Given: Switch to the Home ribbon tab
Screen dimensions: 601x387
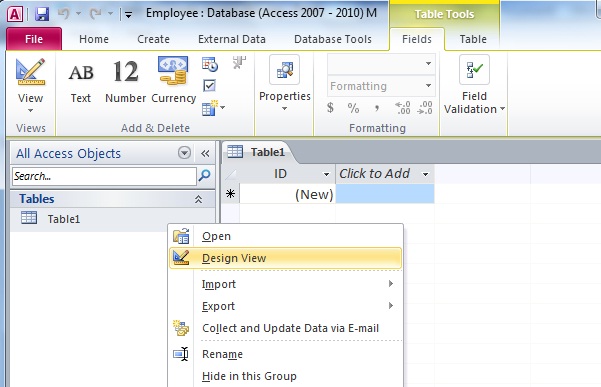Looking at the screenshot, I should [94, 39].
